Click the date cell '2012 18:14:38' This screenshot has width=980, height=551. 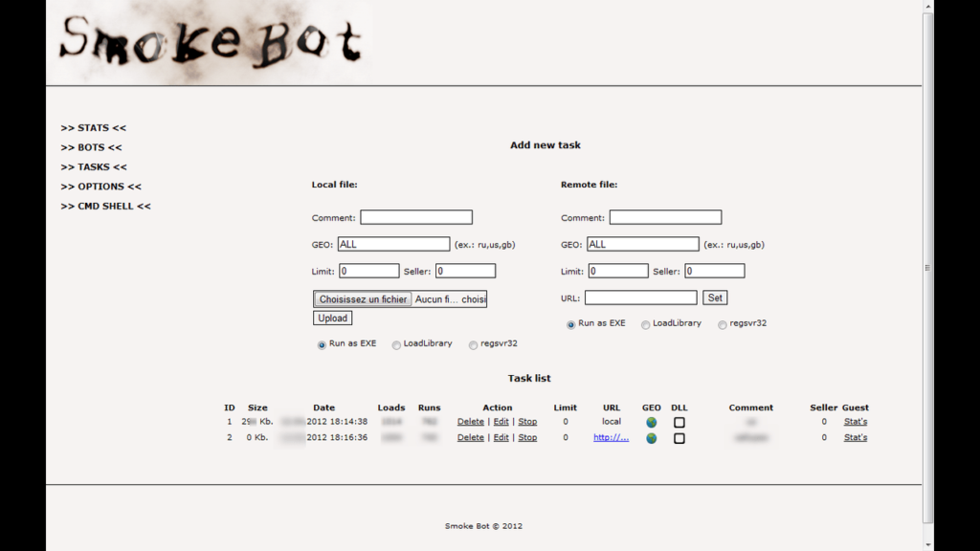pyautogui.click(x=337, y=422)
